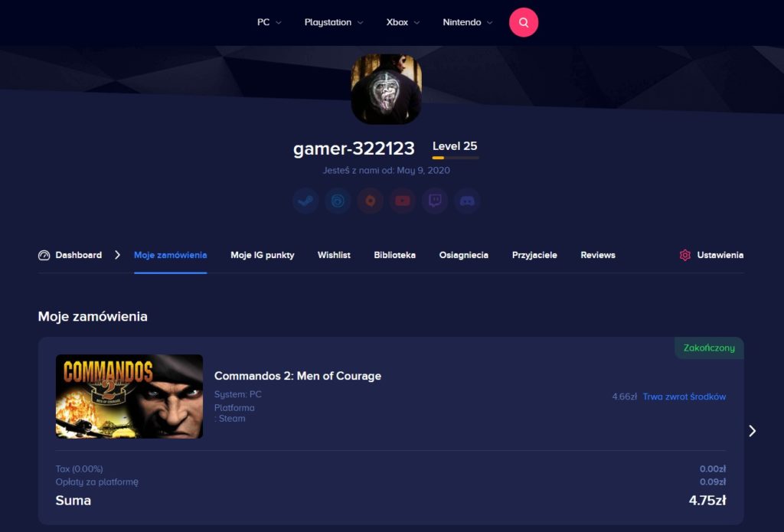The height and width of the screenshot is (532, 784).
Task: Click the Twitch account icon
Action: (435, 201)
